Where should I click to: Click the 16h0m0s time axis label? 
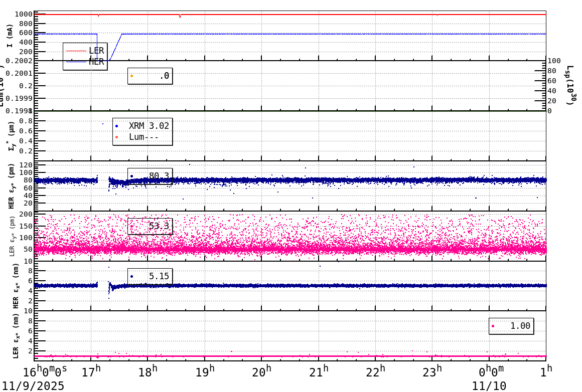(45, 371)
